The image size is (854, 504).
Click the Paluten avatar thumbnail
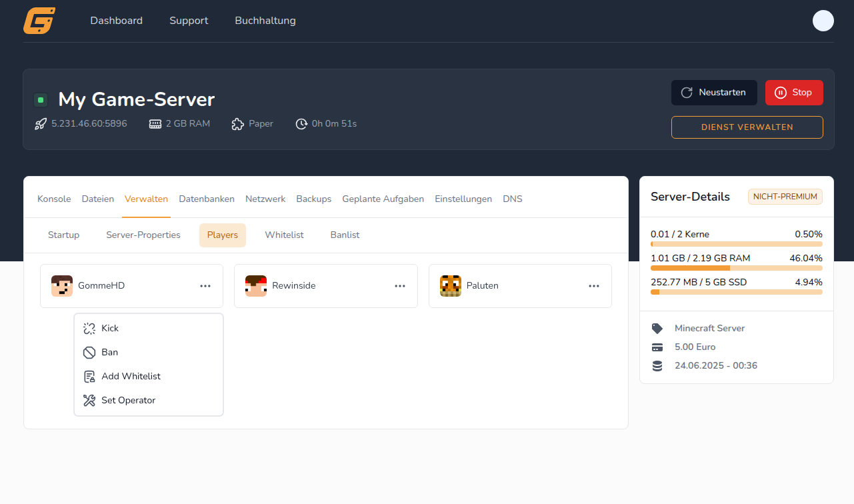[x=451, y=285]
